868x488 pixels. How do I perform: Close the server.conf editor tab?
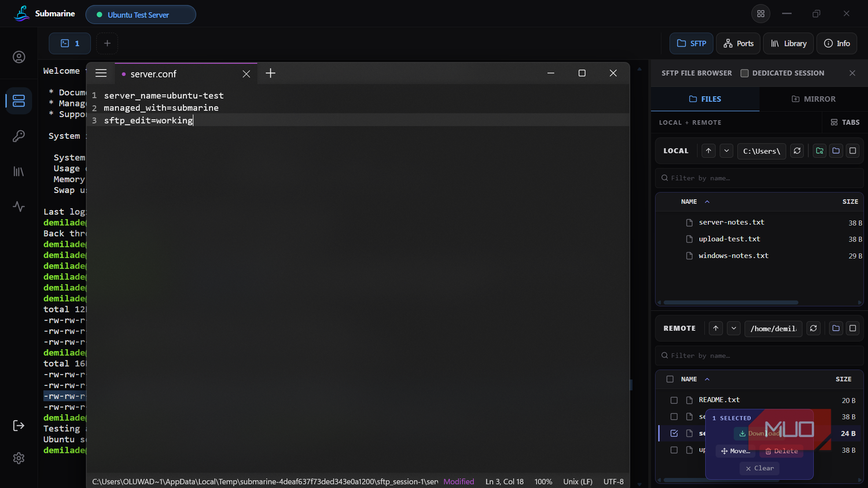tap(246, 74)
